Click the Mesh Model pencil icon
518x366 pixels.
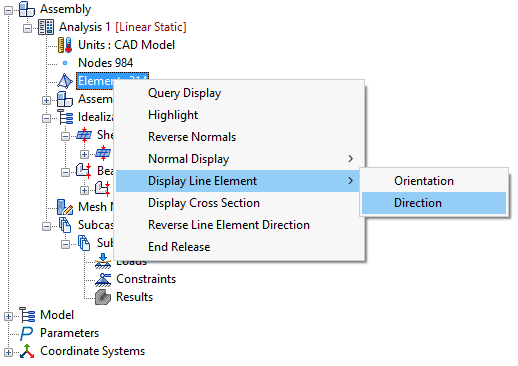65,207
